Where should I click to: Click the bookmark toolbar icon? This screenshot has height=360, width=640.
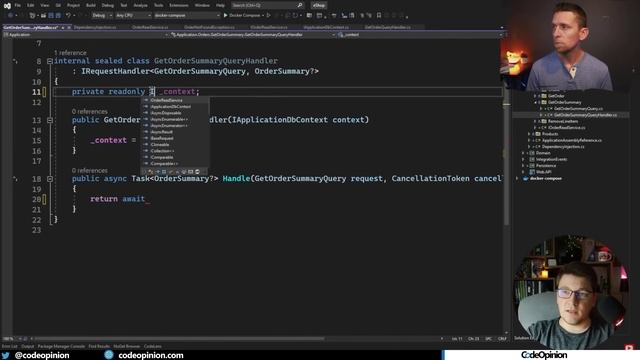[379, 16]
